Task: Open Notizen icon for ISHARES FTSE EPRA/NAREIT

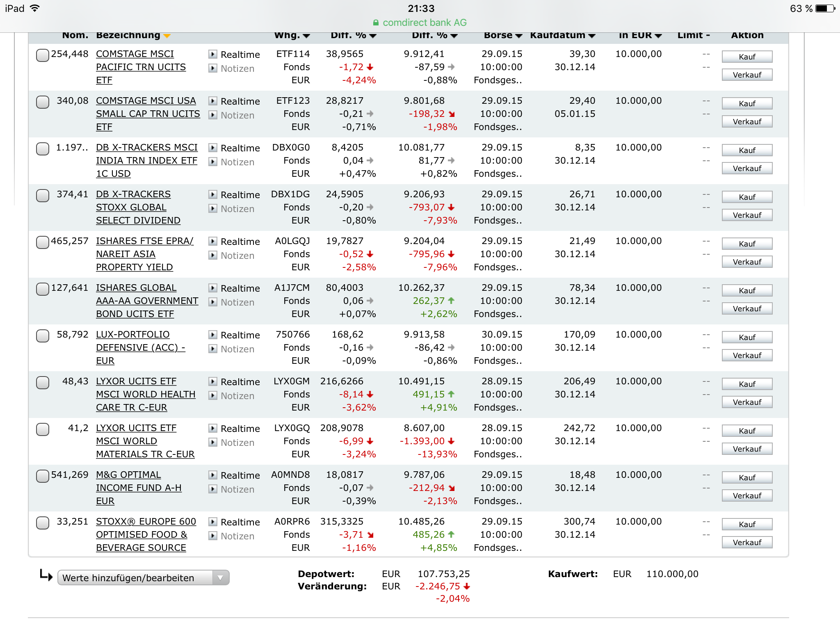Action: click(x=212, y=255)
